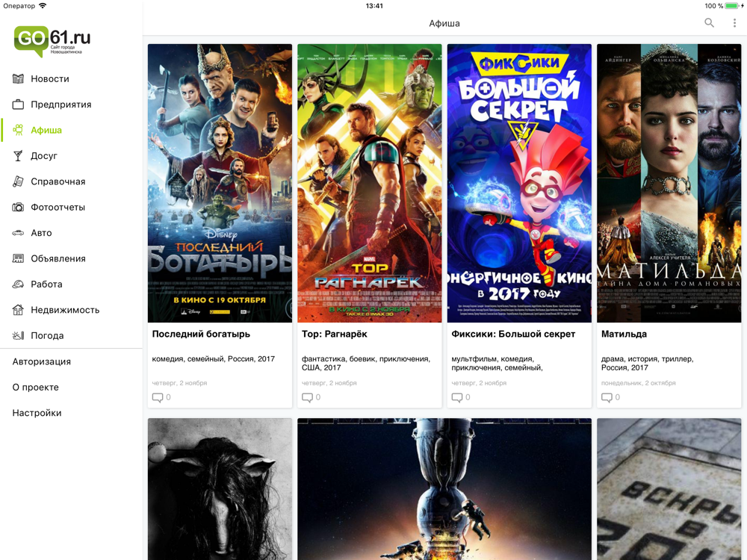This screenshot has height=560, width=747.
Task: Tap date понедельник, 2 октября
Action: pyautogui.click(x=638, y=383)
